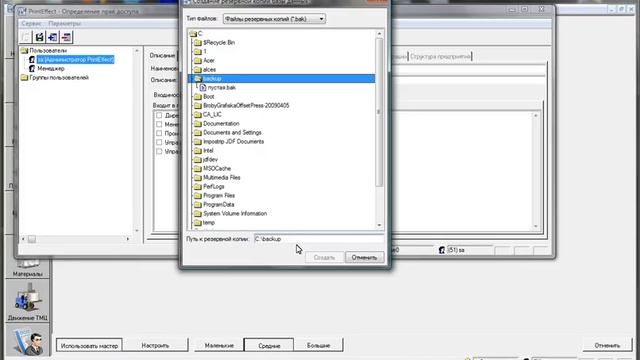Click folder icon next to Intel
This screenshot has width=640, height=360.
tap(198, 150)
